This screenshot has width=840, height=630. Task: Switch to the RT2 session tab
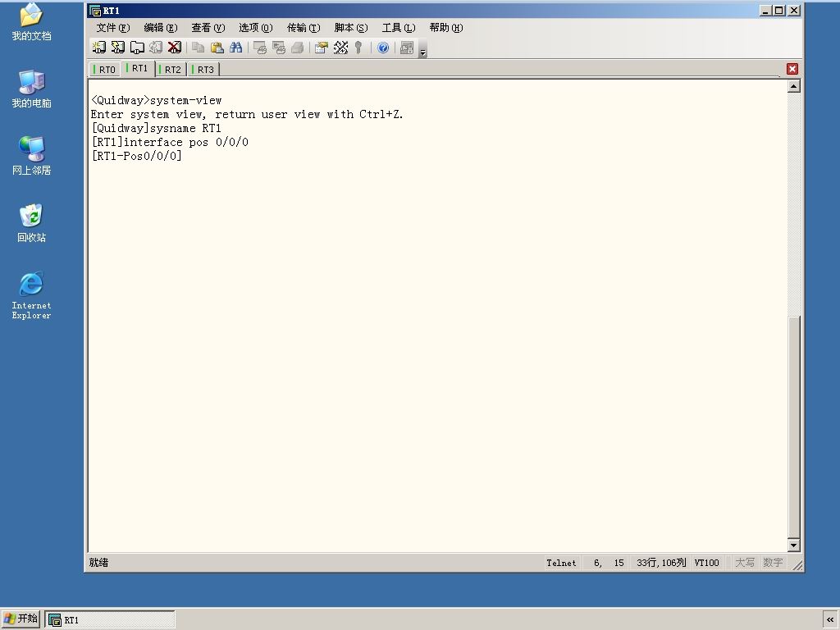pos(171,70)
